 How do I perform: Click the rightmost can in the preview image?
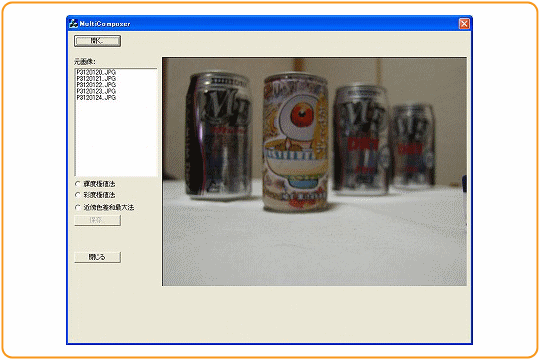click(413, 146)
